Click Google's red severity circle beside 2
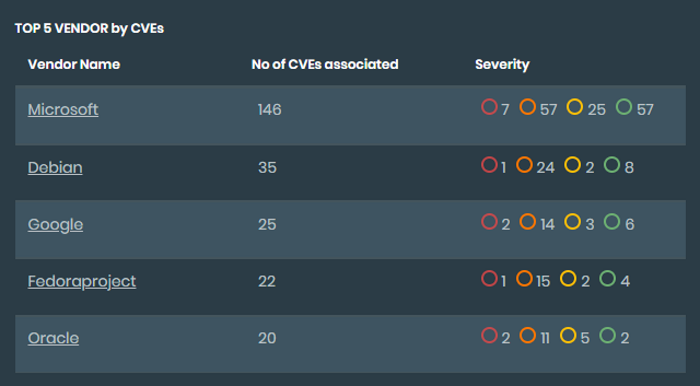The width and height of the screenshot is (700, 386). (489, 222)
